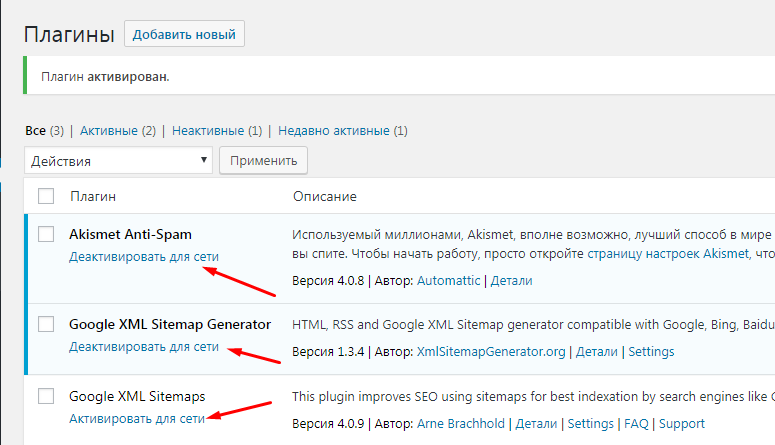Open Settings for Google XML Sitemap Generator
The image size is (775, 445).
(651, 352)
